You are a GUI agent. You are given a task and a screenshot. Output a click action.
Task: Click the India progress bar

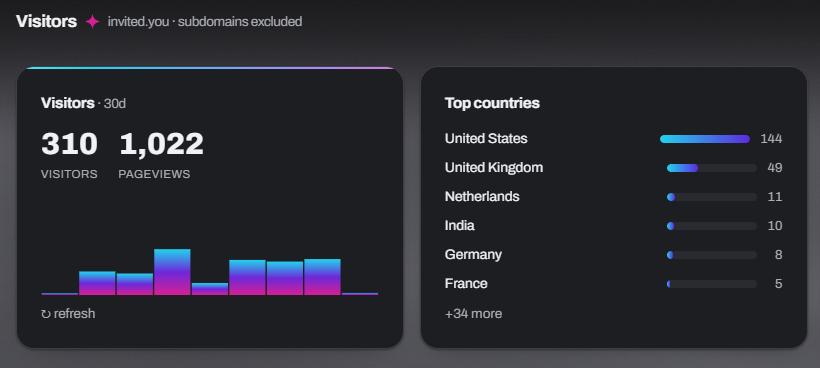(712, 226)
